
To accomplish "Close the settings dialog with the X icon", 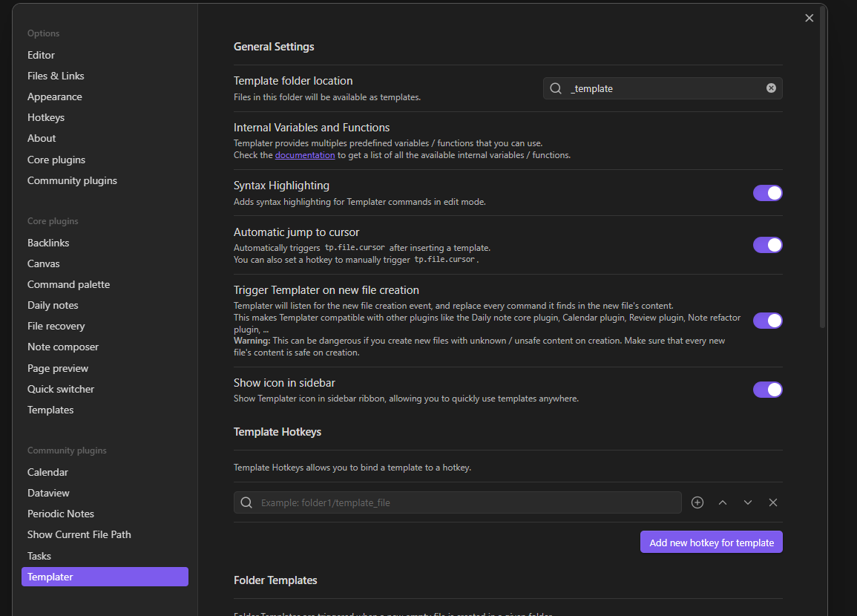I will click(x=809, y=18).
